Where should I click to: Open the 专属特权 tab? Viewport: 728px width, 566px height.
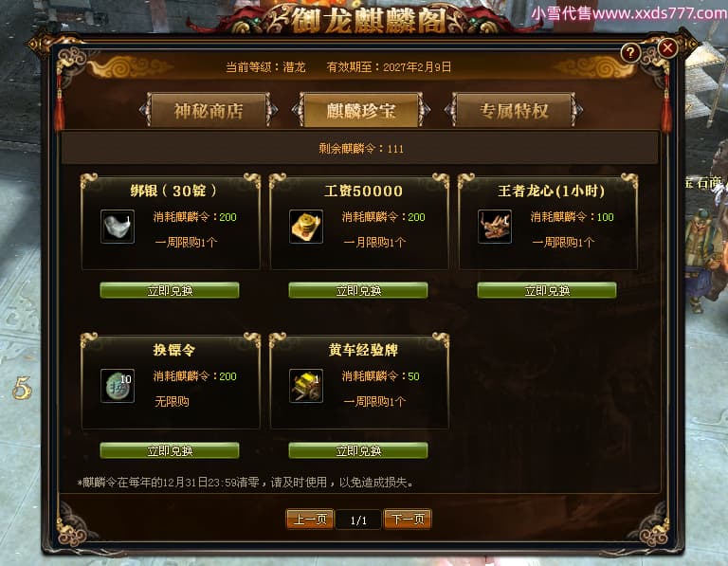pyautogui.click(x=514, y=111)
